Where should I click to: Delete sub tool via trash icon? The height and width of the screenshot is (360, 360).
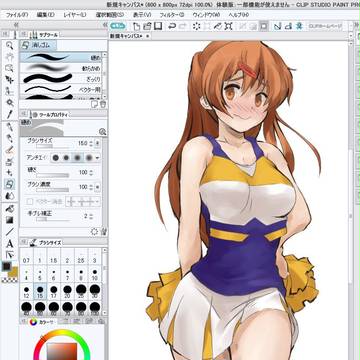pyautogui.click(x=103, y=104)
